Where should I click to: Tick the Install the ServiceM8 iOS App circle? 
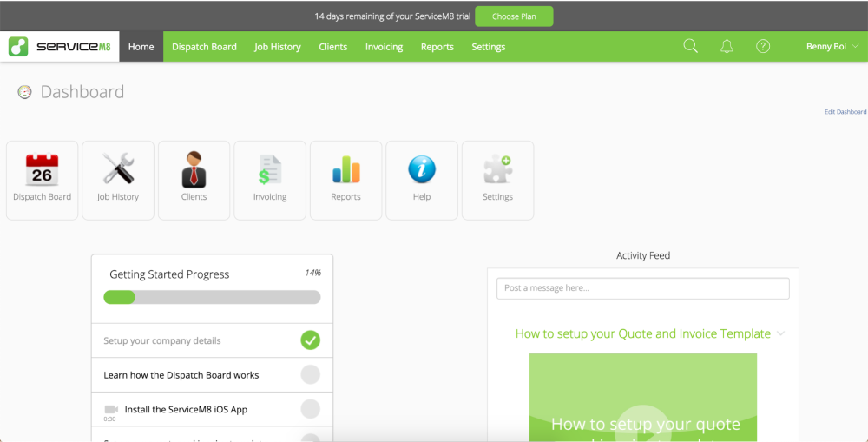(x=310, y=409)
